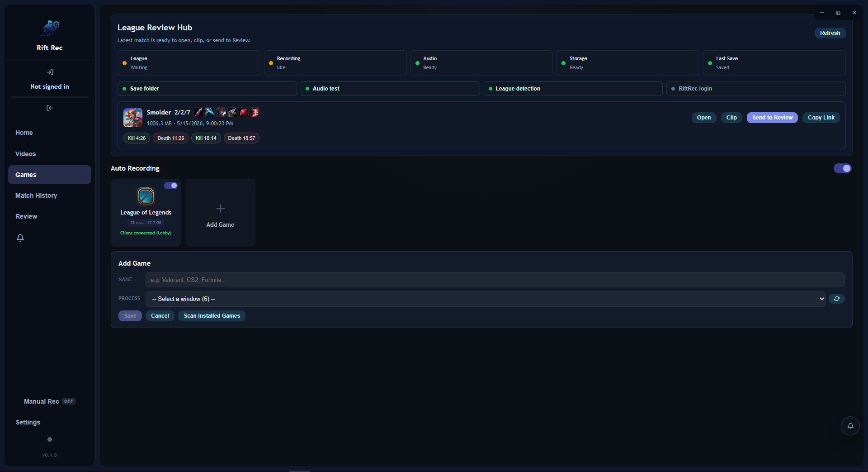Click the game name input field
The height and width of the screenshot is (472, 868).
tap(495, 280)
